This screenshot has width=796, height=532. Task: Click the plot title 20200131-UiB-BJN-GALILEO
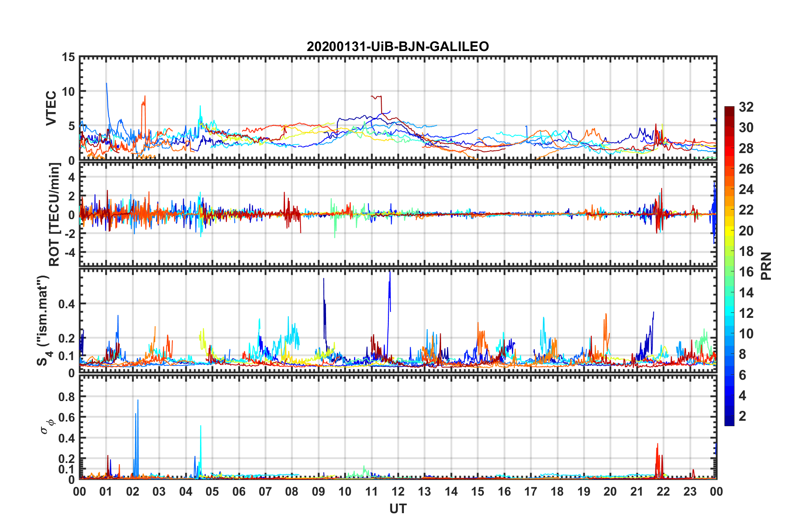(x=398, y=46)
